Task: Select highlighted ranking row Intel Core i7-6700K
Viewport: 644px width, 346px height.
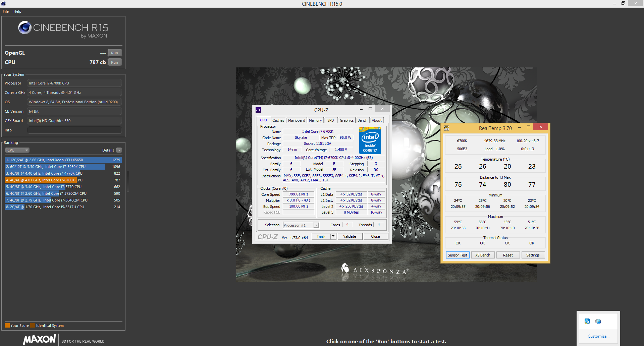Action: (x=63, y=180)
